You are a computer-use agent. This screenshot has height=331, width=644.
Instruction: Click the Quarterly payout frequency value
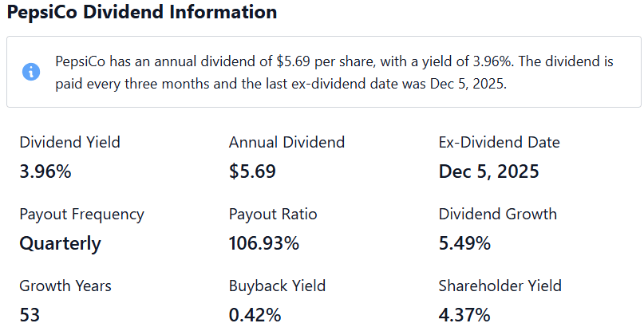[60, 244]
